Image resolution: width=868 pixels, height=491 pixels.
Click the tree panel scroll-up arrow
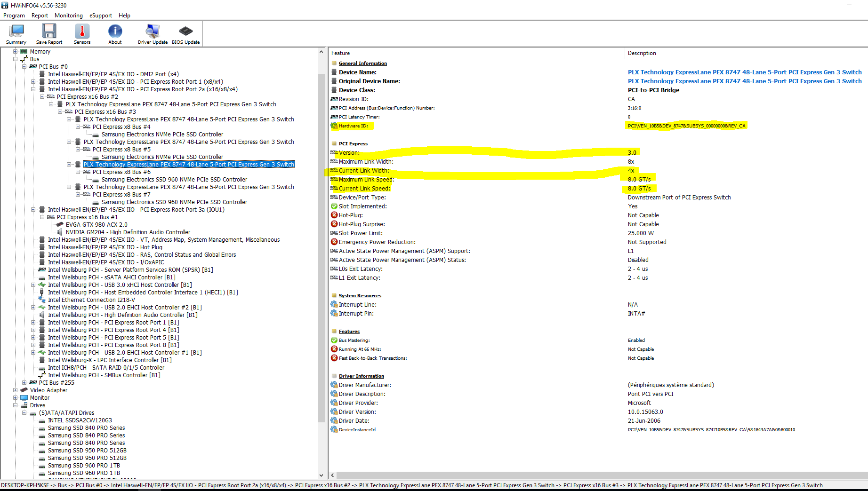click(x=321, y=52)
